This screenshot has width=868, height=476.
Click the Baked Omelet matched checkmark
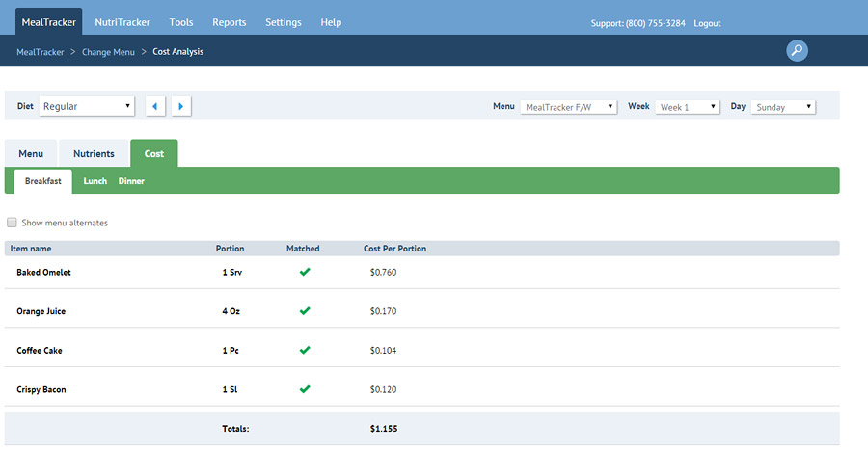pos(305,272)
